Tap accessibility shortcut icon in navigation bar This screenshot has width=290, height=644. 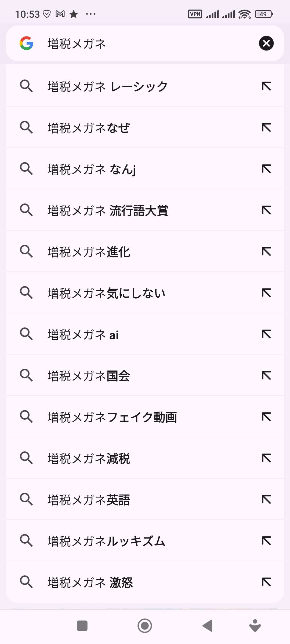255,626
